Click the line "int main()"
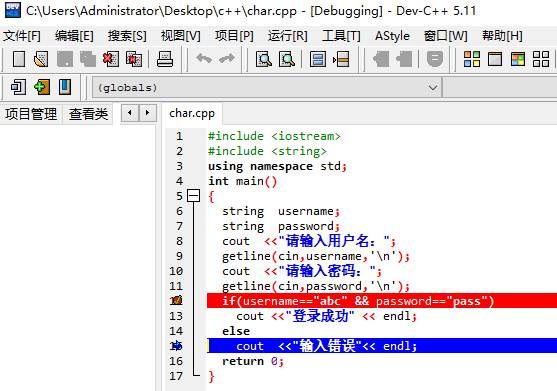 tap(242, 181)
